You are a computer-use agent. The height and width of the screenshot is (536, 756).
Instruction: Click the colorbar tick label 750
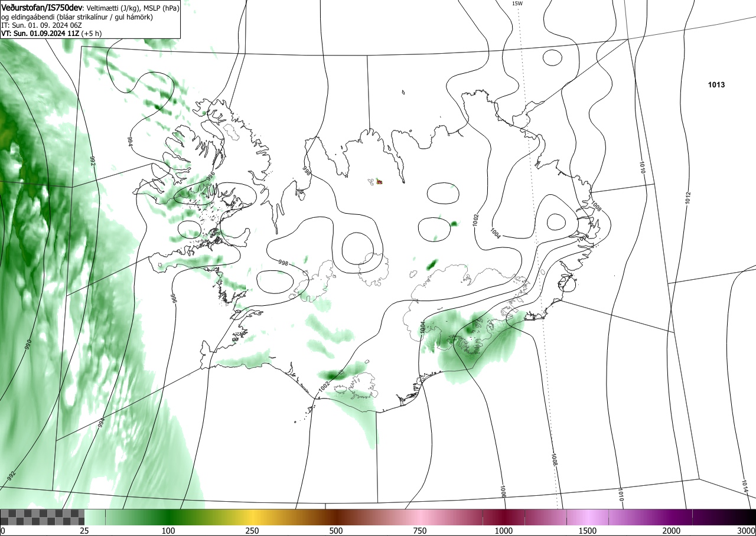[420, 531]
